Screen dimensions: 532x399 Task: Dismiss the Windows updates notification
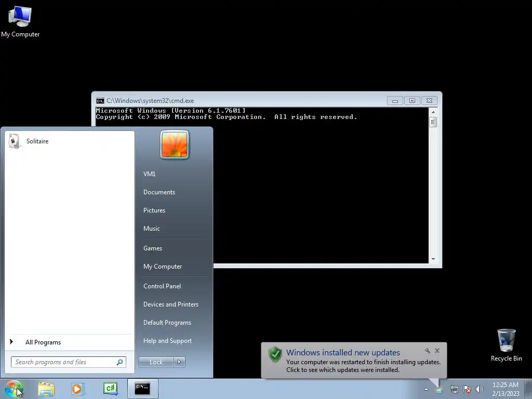pos(437,351)
